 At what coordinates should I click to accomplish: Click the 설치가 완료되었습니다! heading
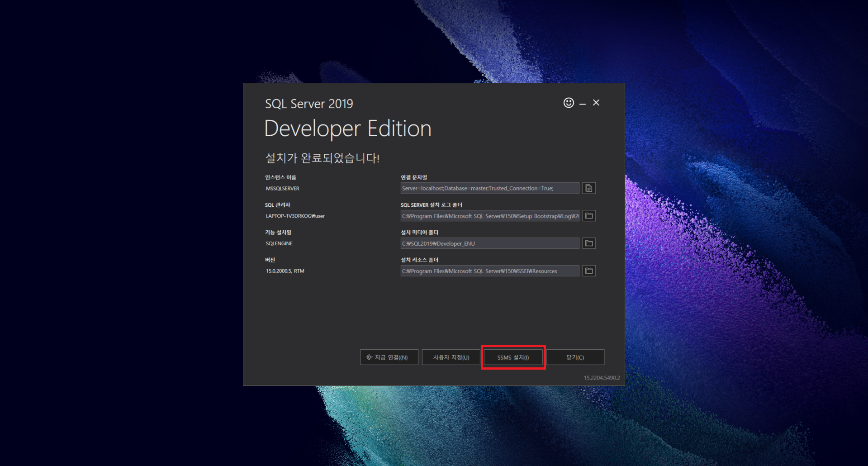(322, 158)
